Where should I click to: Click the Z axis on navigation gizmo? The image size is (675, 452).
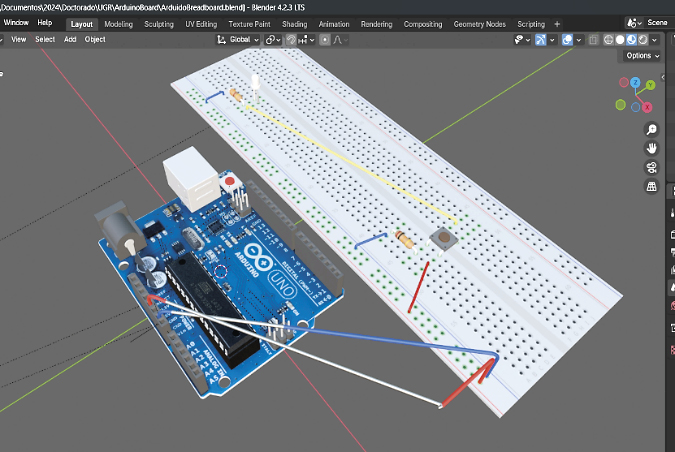tap(635, 82)
